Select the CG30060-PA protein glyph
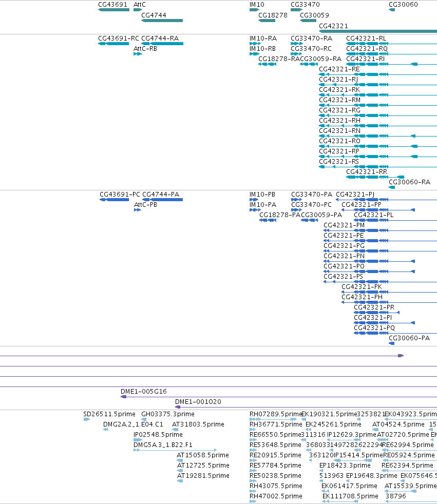Viewport: 437px width, 504px height. (392, 343)
